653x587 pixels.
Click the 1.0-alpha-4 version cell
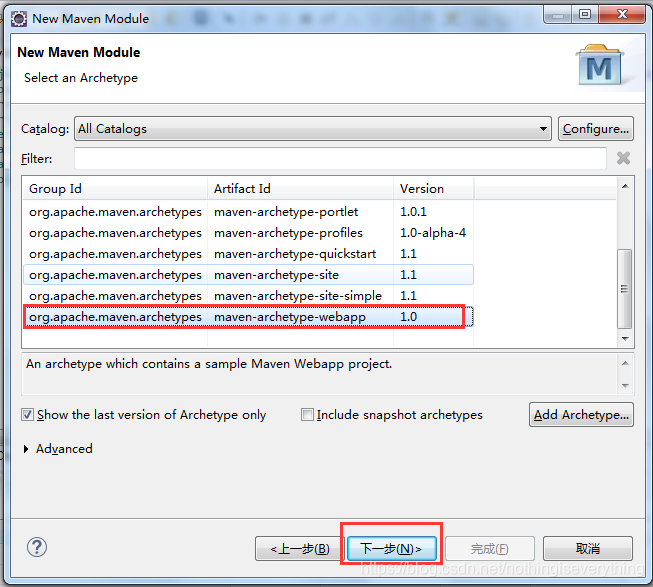[433, 233]
